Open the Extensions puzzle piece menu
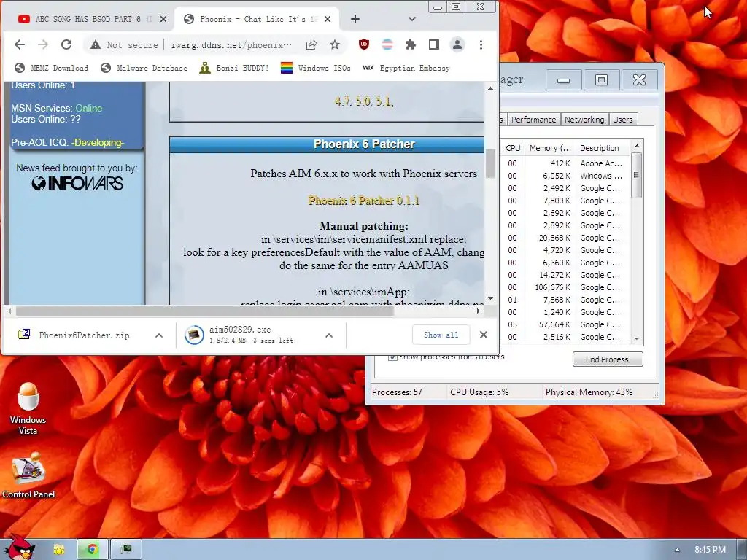This screenshot has height=560, width=747. tap(410, 44)
